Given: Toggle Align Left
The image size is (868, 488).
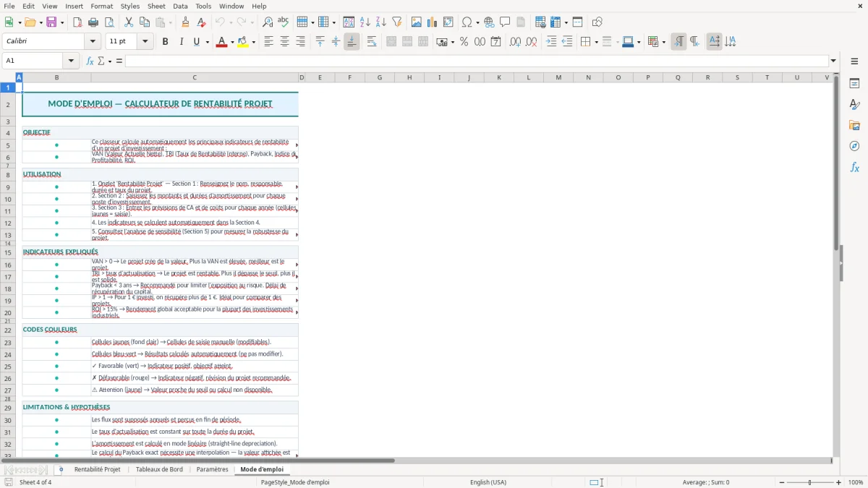Looking at the screenshot, I should pos(268,42).
